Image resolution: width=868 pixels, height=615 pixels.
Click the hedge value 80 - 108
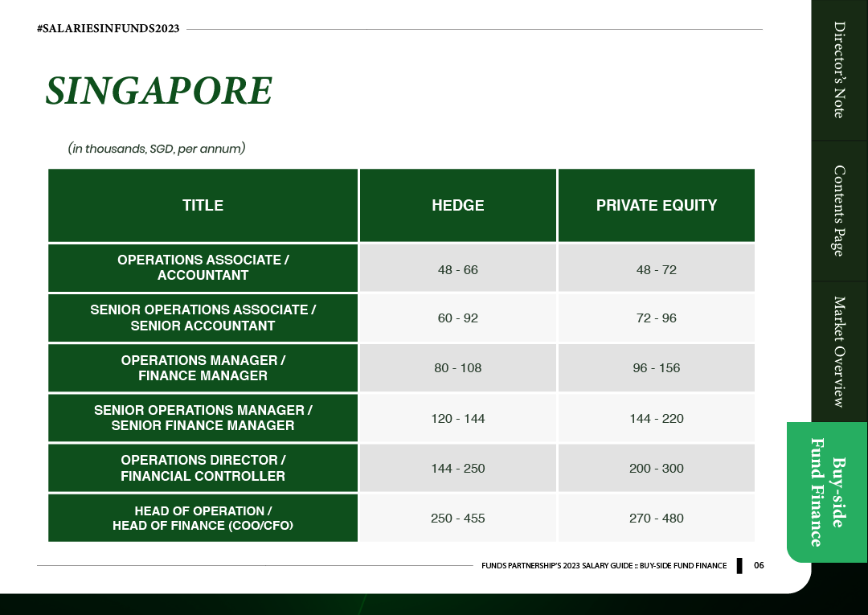pyautogui.click(x=458, y=367)
